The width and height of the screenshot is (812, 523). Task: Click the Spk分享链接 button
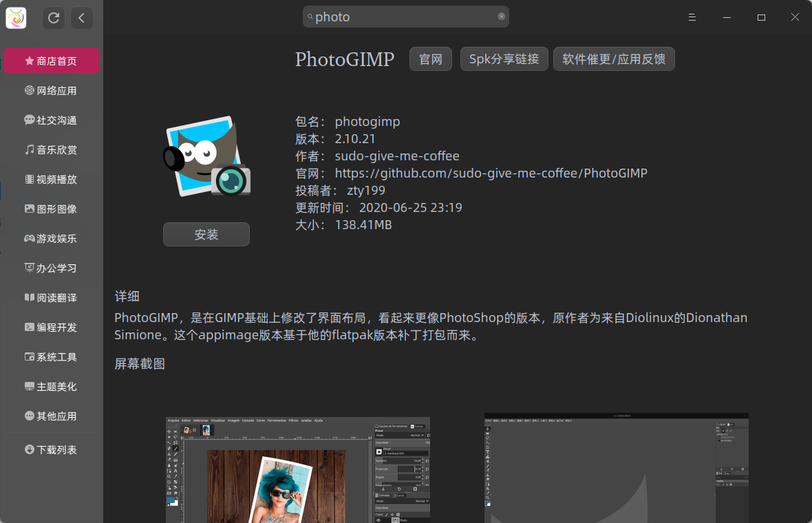pos(504,58)
